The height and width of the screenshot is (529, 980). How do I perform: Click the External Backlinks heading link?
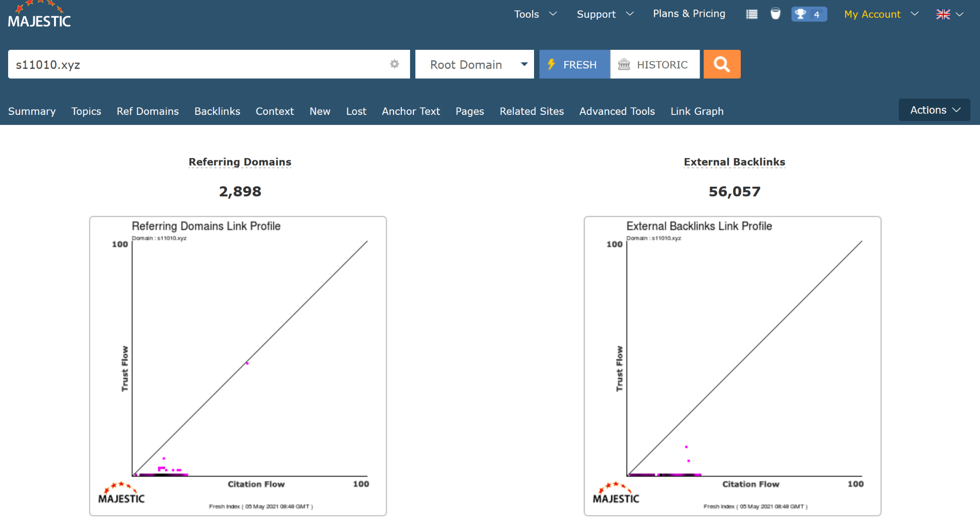coord(735,162)
